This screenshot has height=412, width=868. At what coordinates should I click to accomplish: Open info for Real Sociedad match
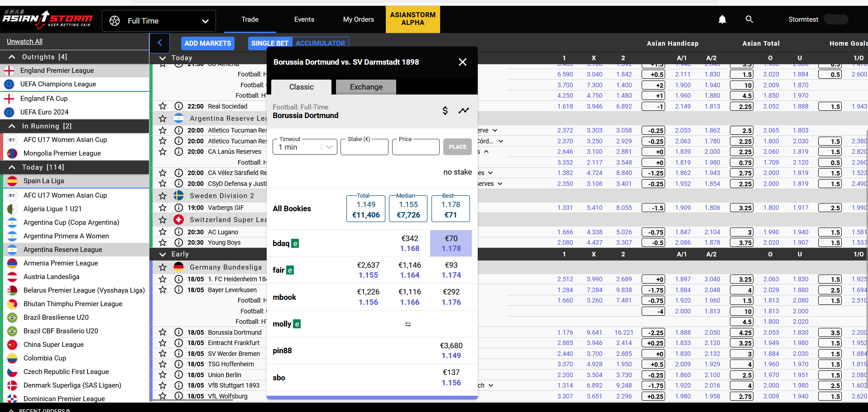pyautogui.click(x=179, y=106)
